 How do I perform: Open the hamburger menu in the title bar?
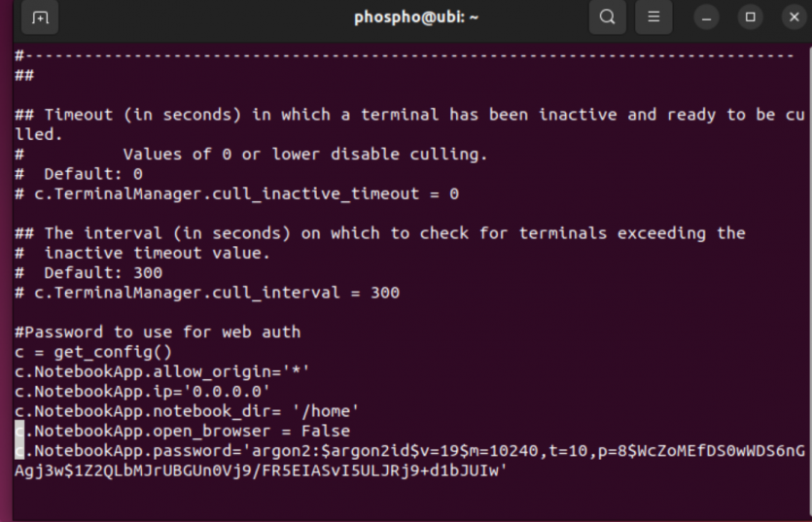653,17
